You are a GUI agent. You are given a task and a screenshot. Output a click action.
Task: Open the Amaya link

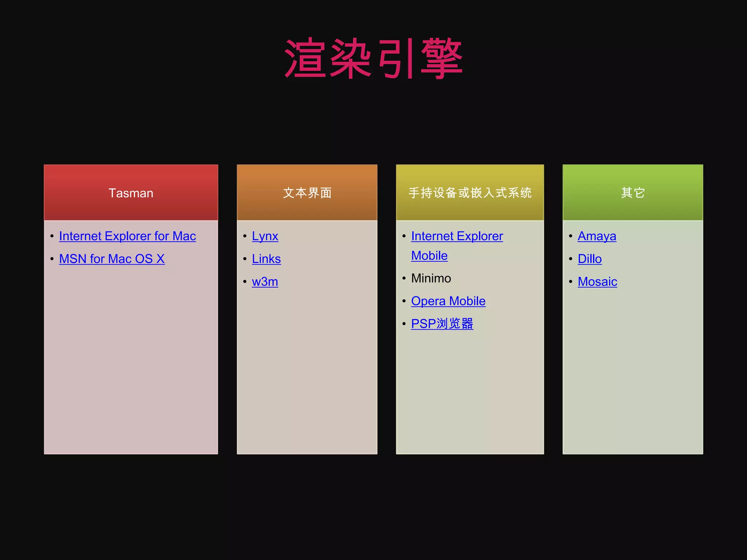point(597,236)
